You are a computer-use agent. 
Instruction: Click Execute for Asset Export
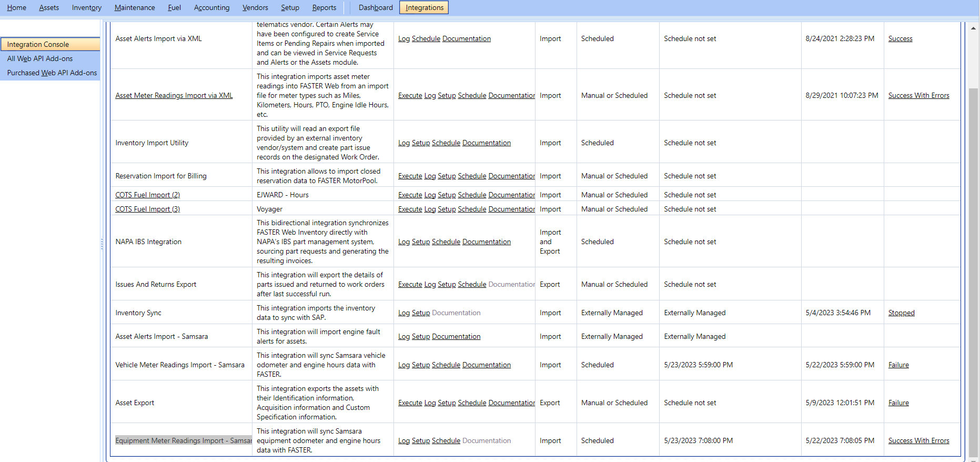410,403
